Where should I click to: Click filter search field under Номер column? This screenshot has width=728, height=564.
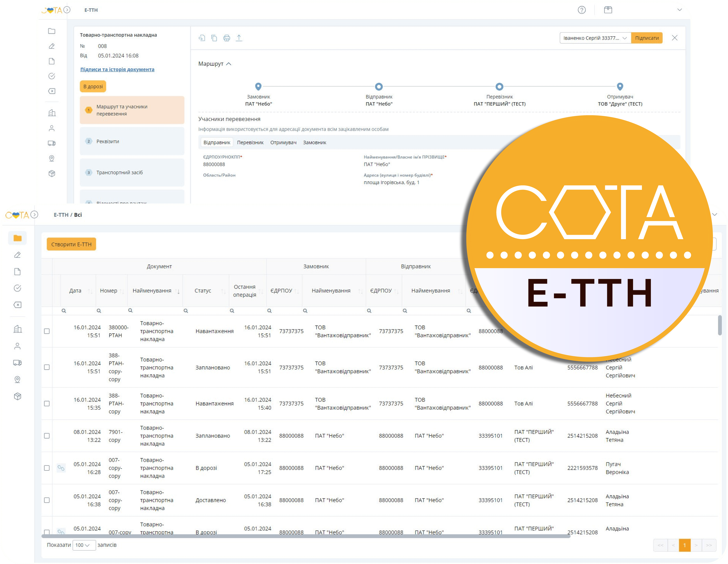[x=112, y=311]
